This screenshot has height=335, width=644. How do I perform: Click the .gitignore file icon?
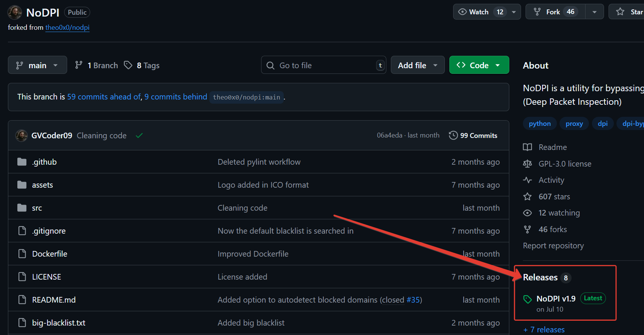(x=22, y=231)
